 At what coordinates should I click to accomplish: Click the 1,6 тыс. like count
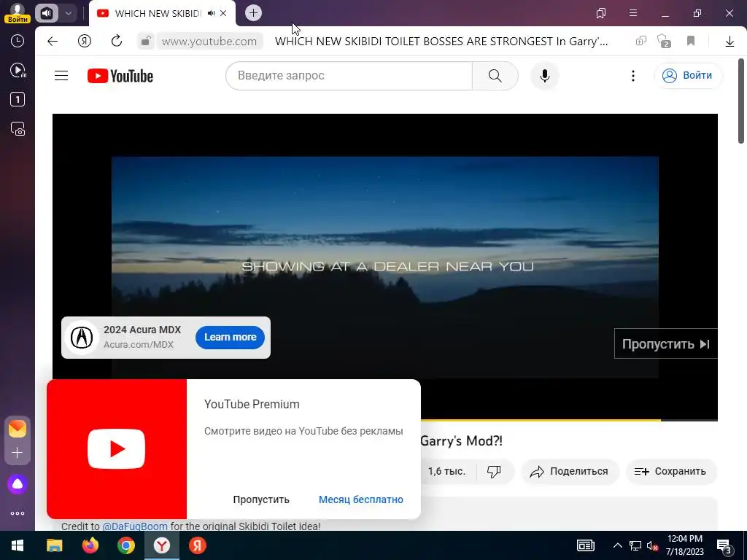(446, 472)
